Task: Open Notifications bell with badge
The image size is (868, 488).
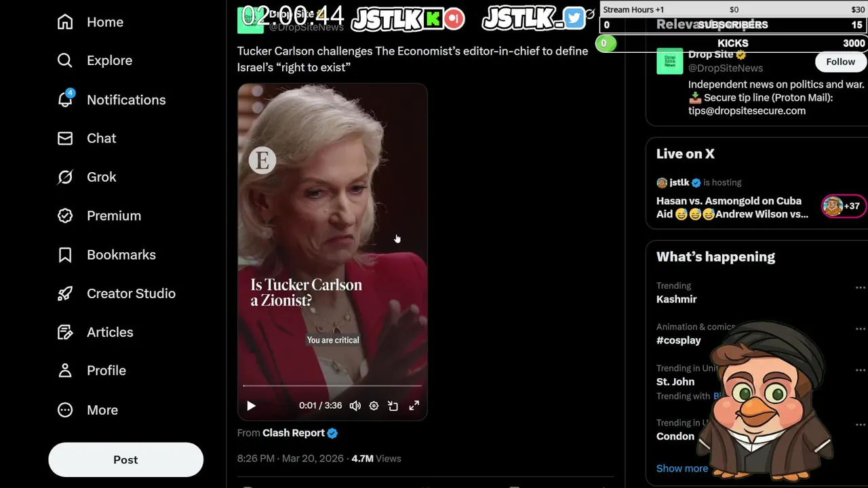Action: 65,100
